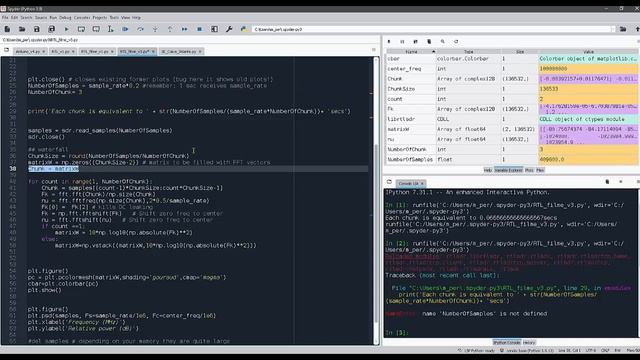This screenshot has height=360, width=640.
Task: Select the cbar Colorbar object value cell
Action: click(x=588, y=59)
